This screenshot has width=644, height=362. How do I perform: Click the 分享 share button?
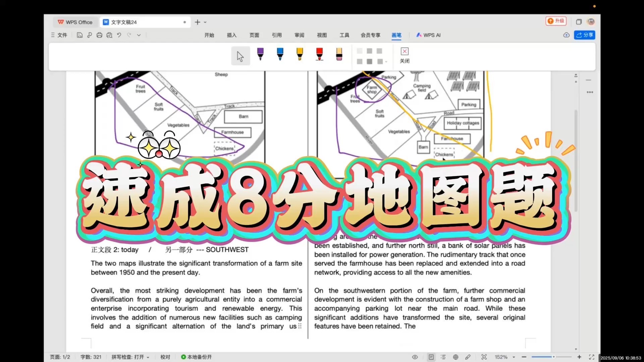pos(585,35)
